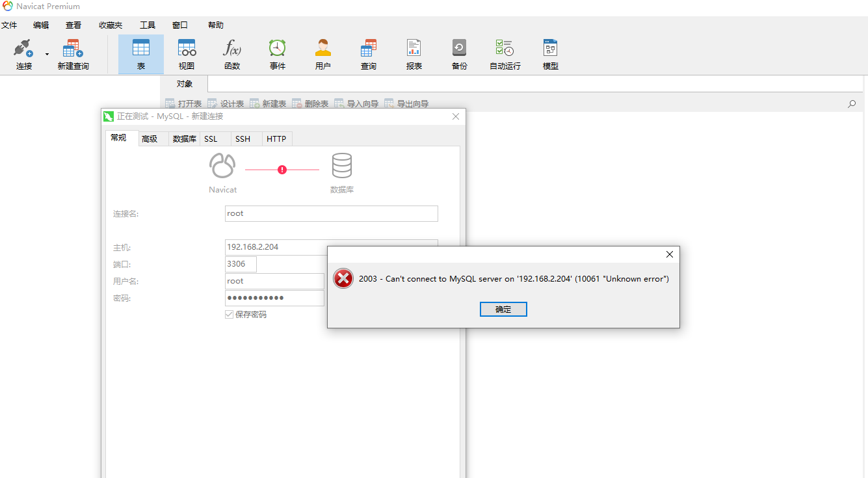The height and width of the screenshot is (478, 868).
Task: Open the 编辑 (Edit) menu
Action: (x=41, y=25)
